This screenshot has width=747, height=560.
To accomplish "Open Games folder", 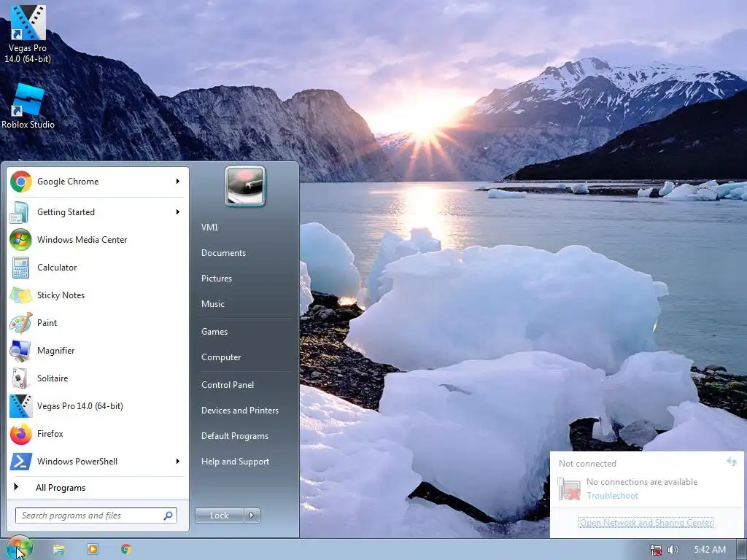I will (x=214, y=332).
